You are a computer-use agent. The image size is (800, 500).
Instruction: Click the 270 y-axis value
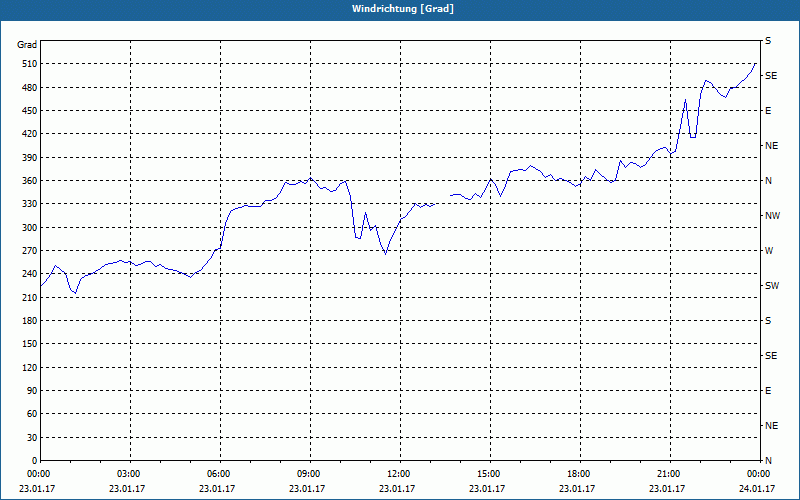[x=30, y=251]
